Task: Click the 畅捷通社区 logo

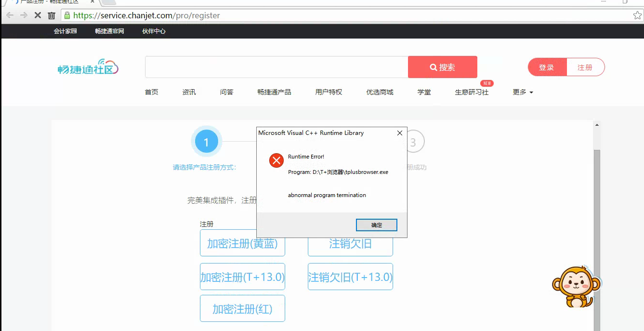Action: click(88, 67)
